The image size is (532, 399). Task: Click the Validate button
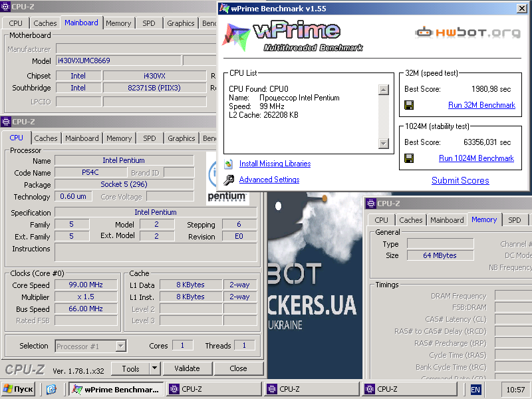188,368
